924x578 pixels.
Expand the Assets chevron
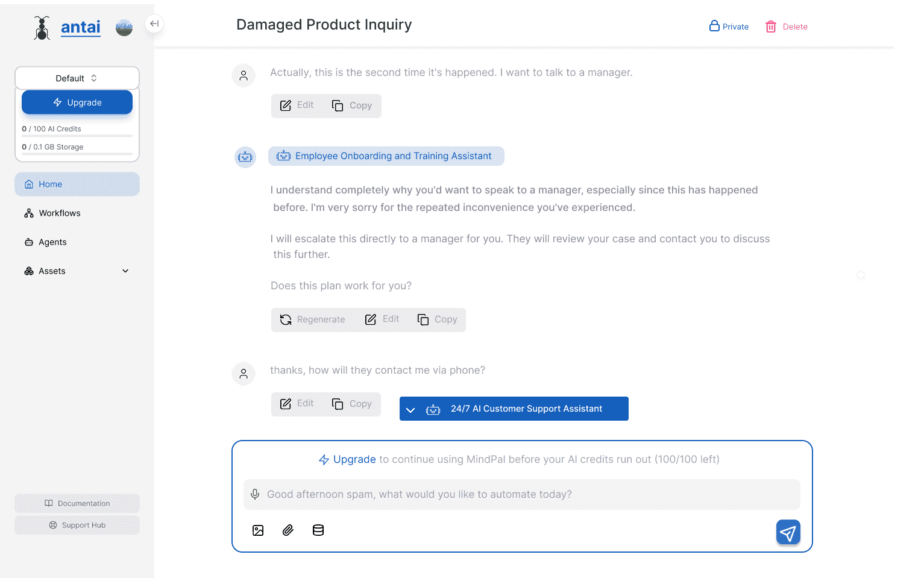(125, 271)
